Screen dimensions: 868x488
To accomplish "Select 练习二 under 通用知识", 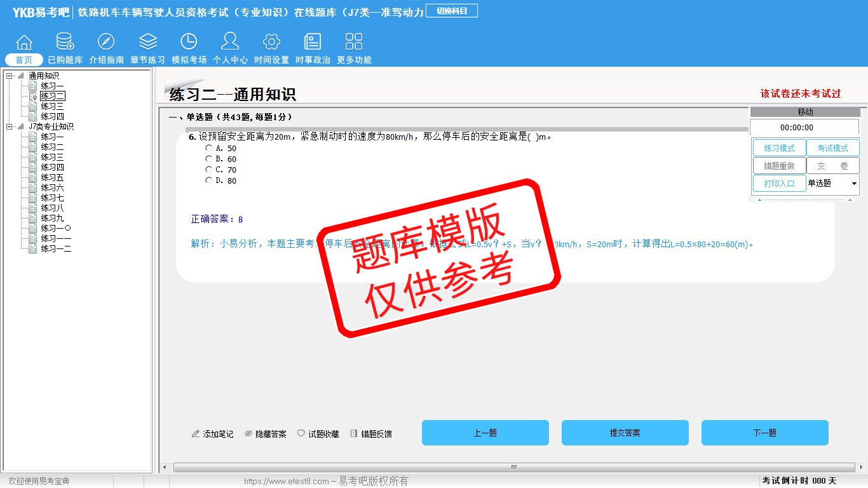I will pyautogui.click(x=52, y=96).
